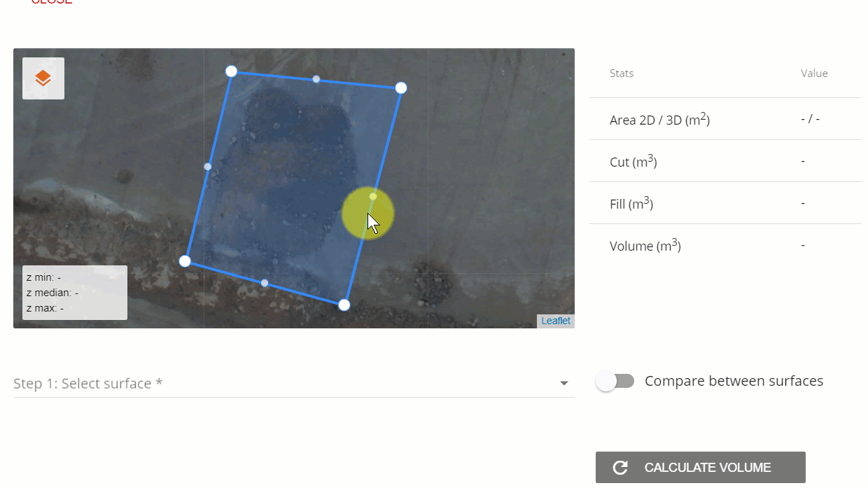
Task: Click the z min/median/max info box
Action: 75,293
